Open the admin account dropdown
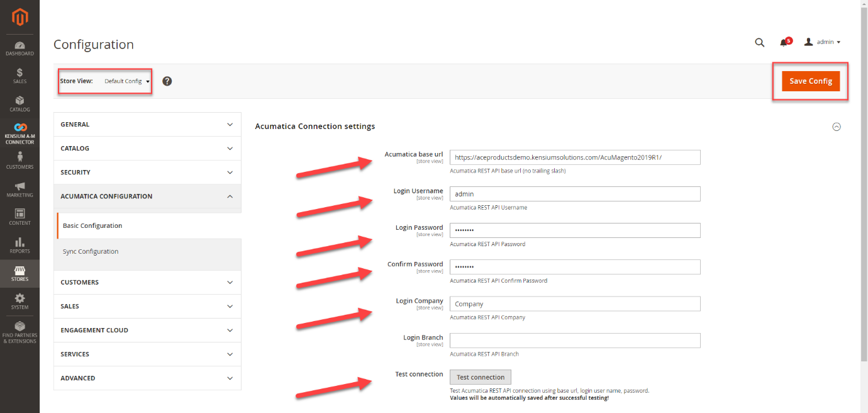Image resolution: width=868 pixels, height=413 pixels. (x=823, y=42)
